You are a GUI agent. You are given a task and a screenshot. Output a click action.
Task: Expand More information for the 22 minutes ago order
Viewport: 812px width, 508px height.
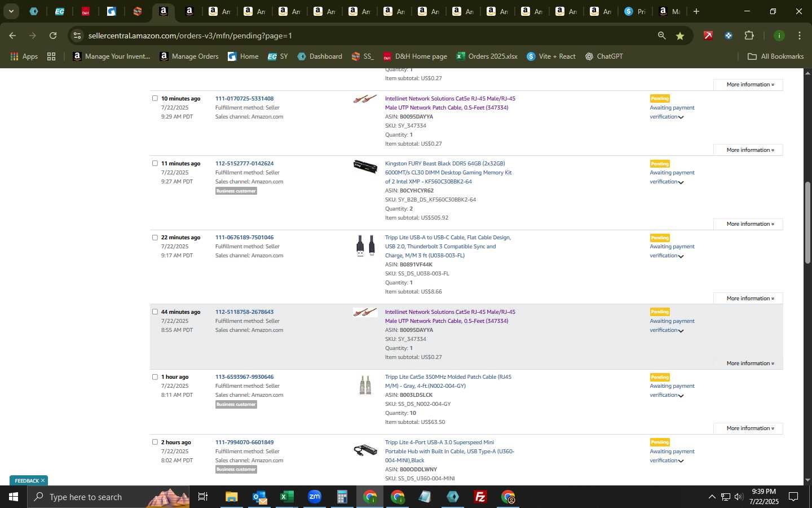pyautogui.click(x=748, y=299)
